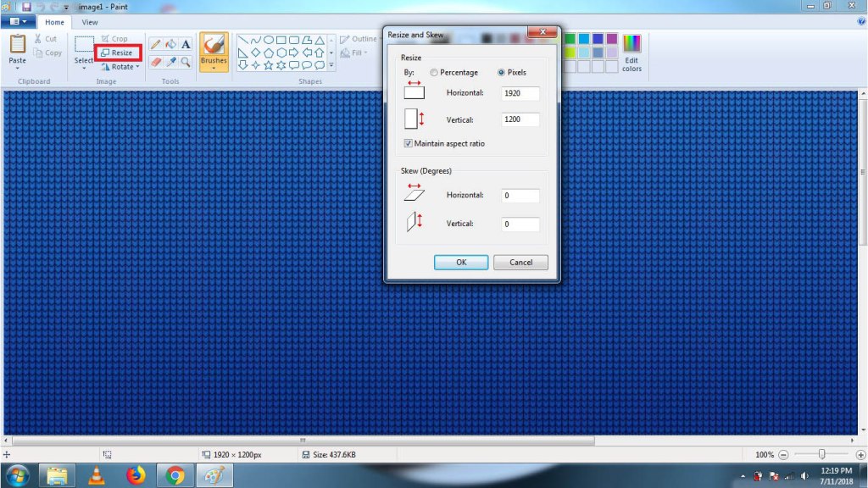Choose the Triangle shape

pos(320,41)
